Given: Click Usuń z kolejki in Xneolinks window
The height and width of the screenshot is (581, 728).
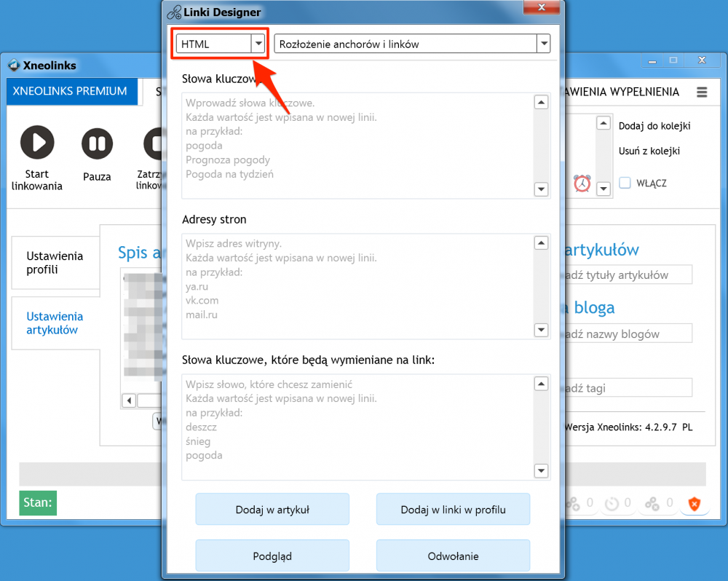Looking at the screenshot, I should (x=649, y=151).
